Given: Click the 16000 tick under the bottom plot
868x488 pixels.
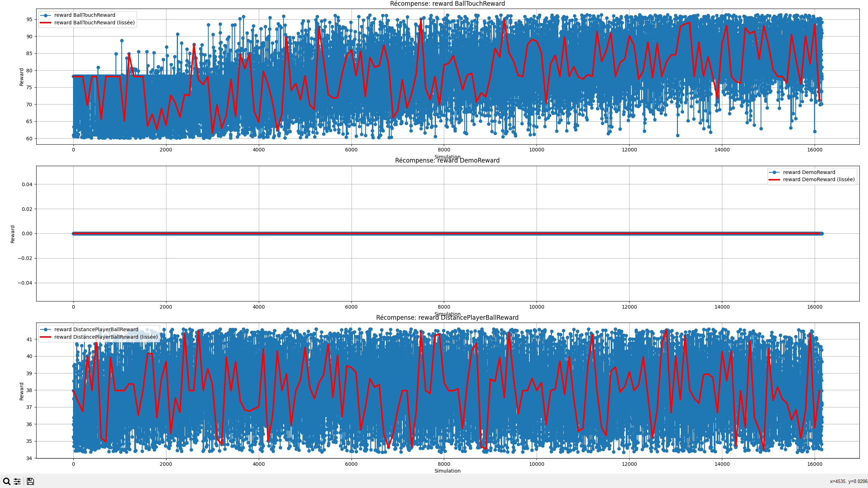Looking at the screenshot, I should (x=815, y=464).
